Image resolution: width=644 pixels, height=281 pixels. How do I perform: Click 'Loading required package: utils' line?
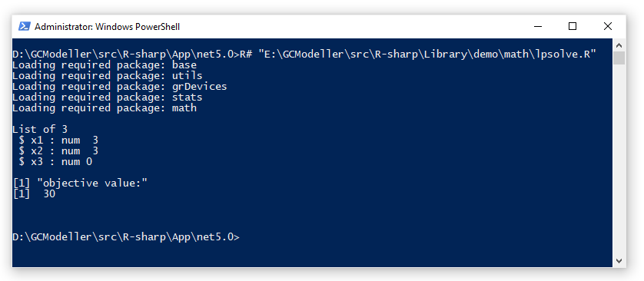107,75
